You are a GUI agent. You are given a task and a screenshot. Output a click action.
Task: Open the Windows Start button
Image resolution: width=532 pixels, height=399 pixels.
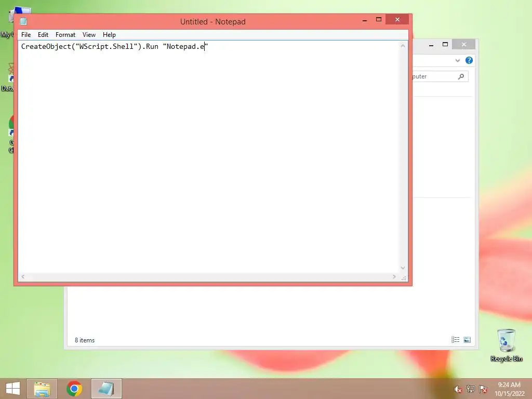point(13,389)
